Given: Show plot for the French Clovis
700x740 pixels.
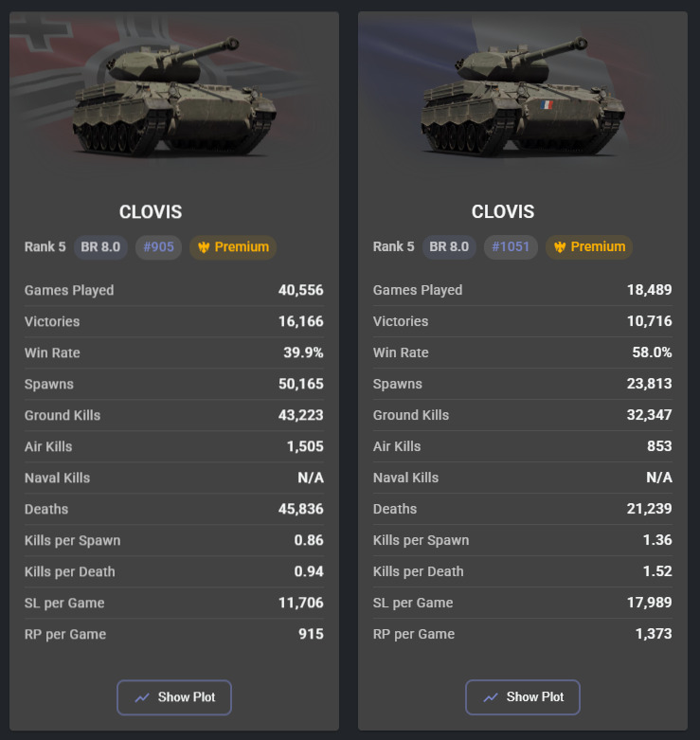Looking at the screenshot, I should (523, 697).
